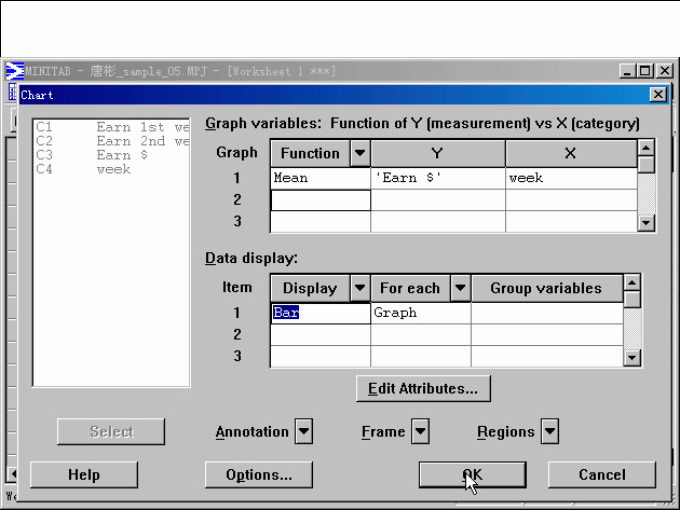The image size is (680, 510).
Task: Click the MINITAB application icon in title bar
Action: pyautogui.click(x=15, y=71)
